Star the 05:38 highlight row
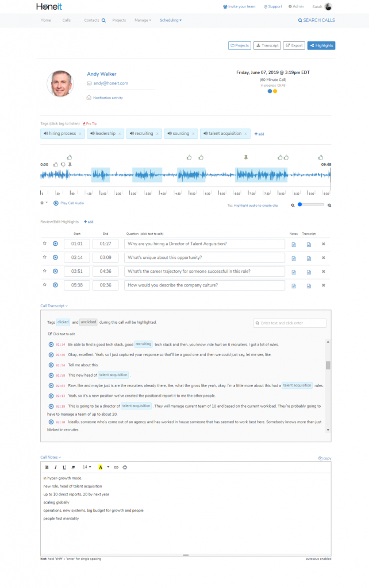Image resolution: width=369 pixels, height=588 pixels. point(45,285)
